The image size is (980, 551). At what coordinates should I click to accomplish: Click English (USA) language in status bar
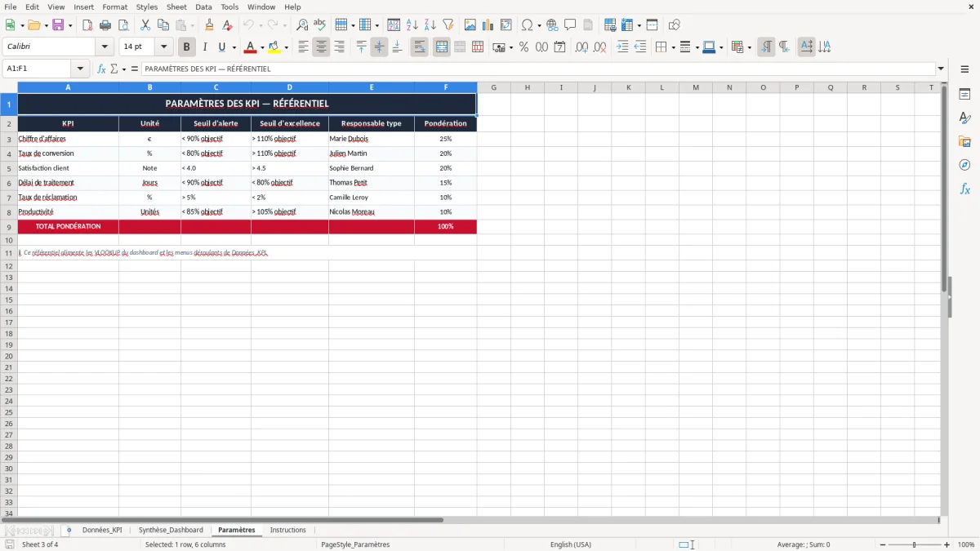[x=571, y=544]
